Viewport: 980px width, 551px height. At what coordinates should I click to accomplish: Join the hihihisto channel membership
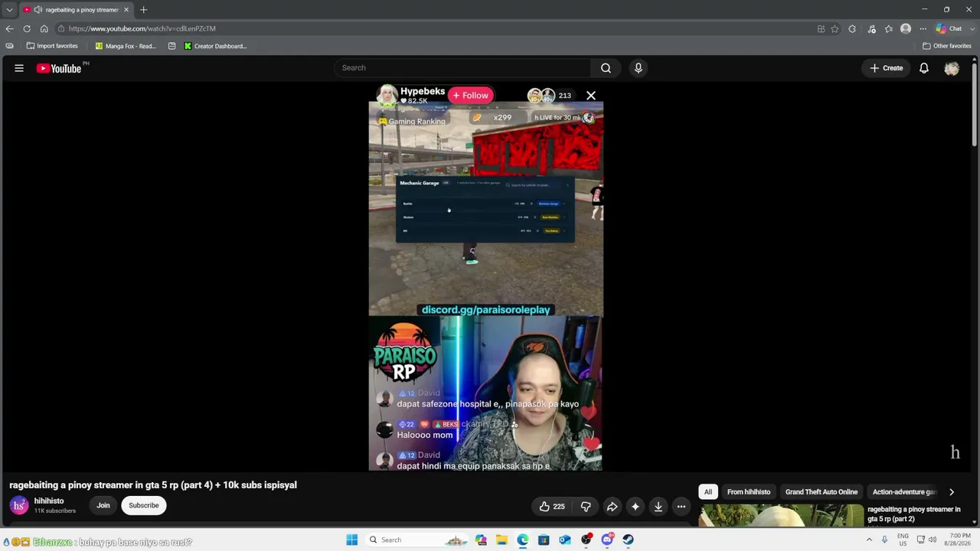(103, 505)
